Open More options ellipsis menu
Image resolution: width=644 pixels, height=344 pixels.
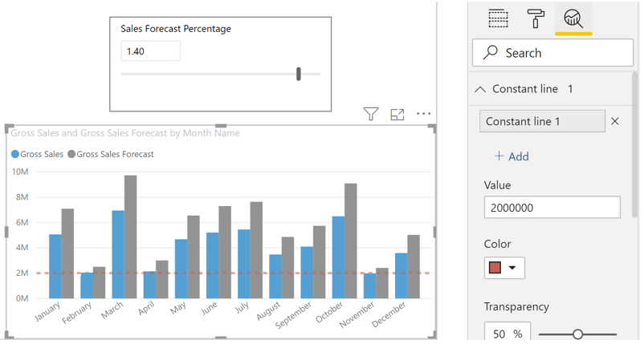click(x=423, y=114)
